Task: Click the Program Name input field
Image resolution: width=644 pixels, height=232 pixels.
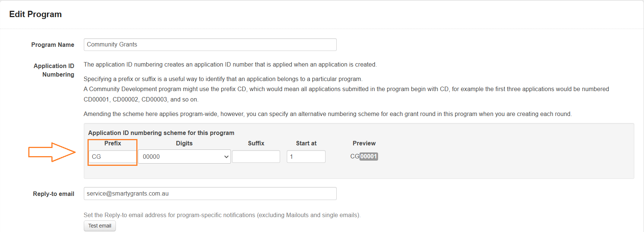Action: 210,45
